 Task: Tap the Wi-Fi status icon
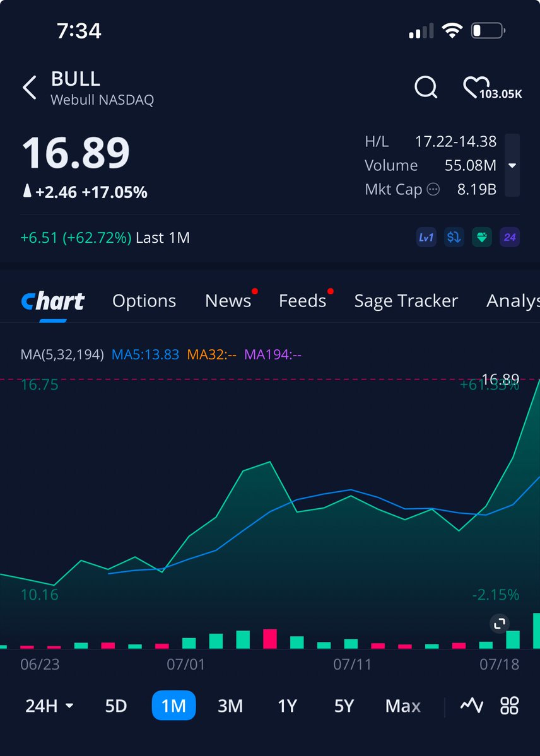tap(452, 31)
